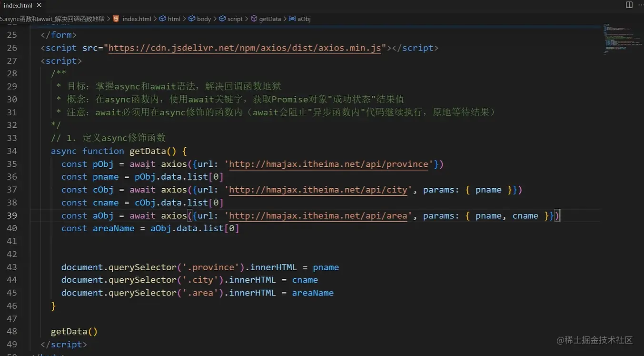Click the '定义async修饰函数' comment on line 33

pos(109,138)
